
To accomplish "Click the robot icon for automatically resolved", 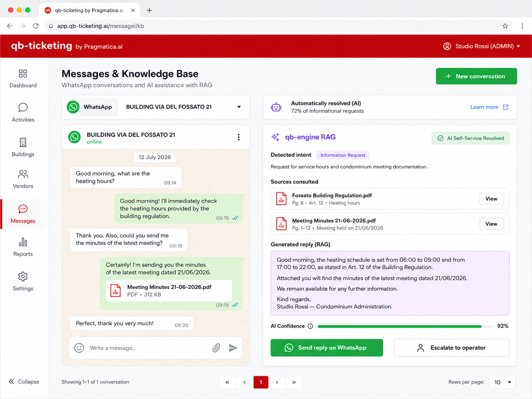I will tap(276, 107).
